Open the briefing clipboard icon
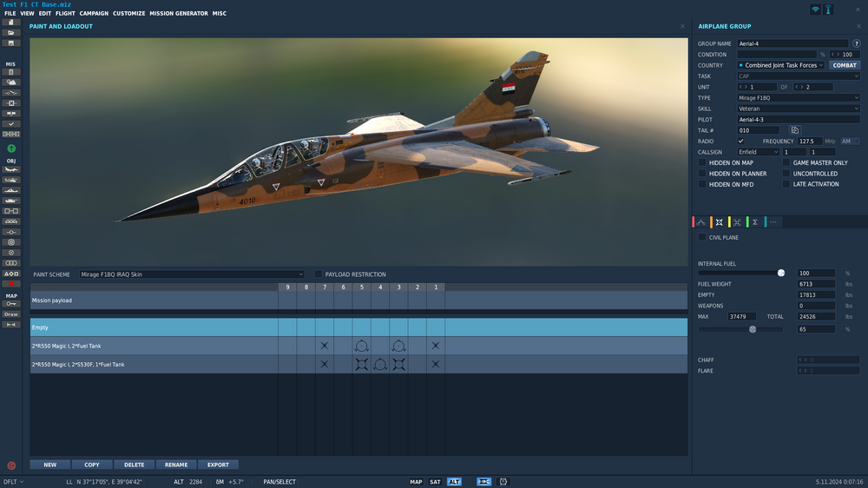 11,72
